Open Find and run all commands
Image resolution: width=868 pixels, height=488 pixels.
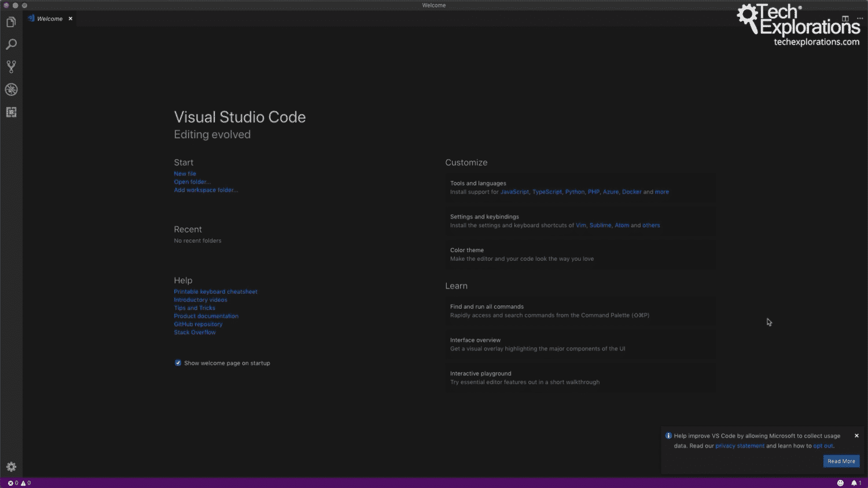click(x=580, y=311)
